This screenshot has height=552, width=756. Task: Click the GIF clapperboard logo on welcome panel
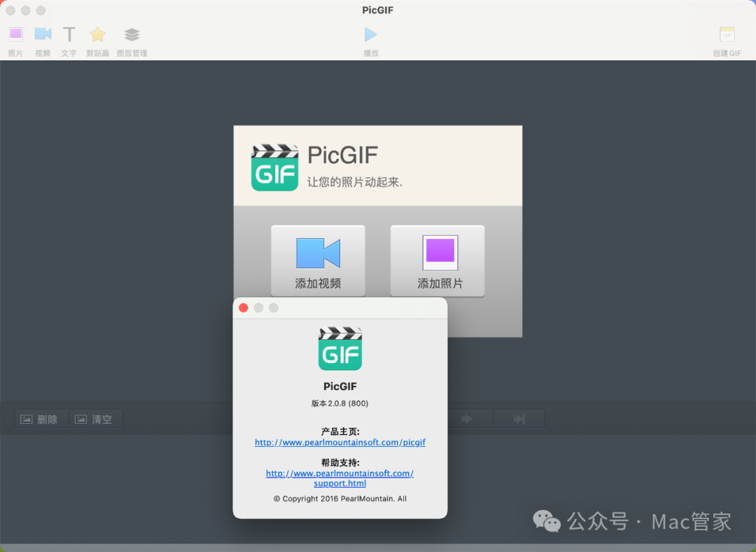(x=275, y=167)
